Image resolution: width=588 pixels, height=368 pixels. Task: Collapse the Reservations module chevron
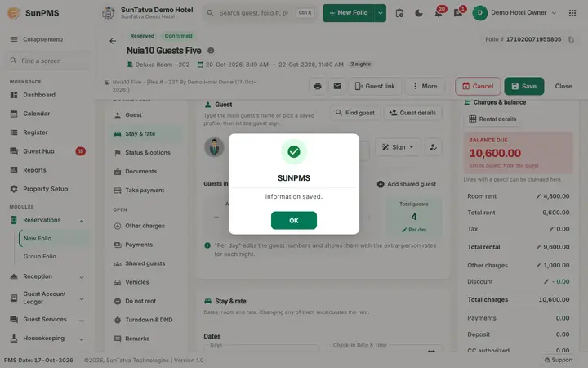(x=82, y=221)
